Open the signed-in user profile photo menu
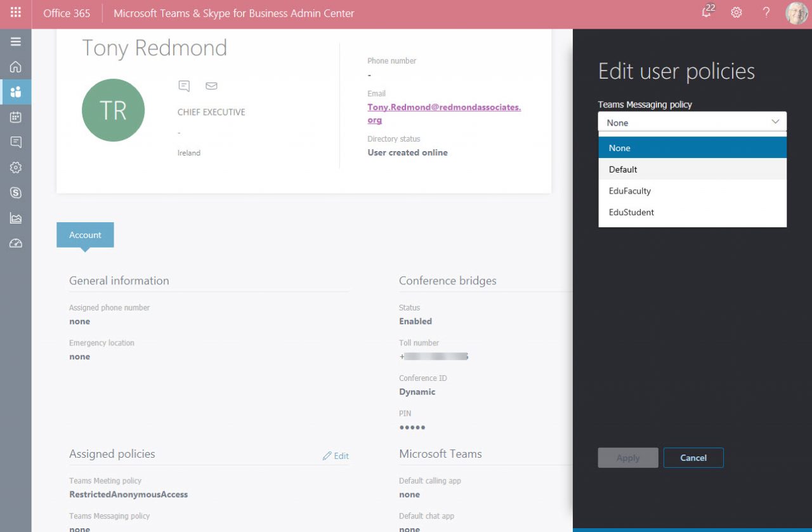This screenshot has width=812, height=532. [x=797, y=13]
